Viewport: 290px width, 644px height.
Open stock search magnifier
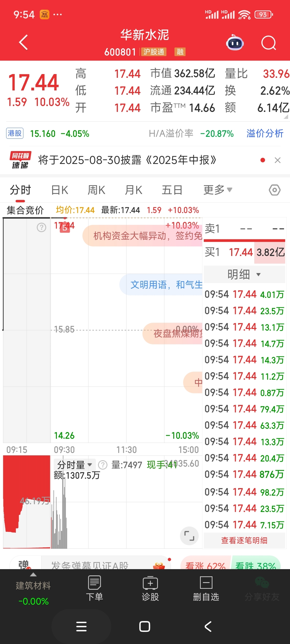pyautogui.click(x=269, y=43)
